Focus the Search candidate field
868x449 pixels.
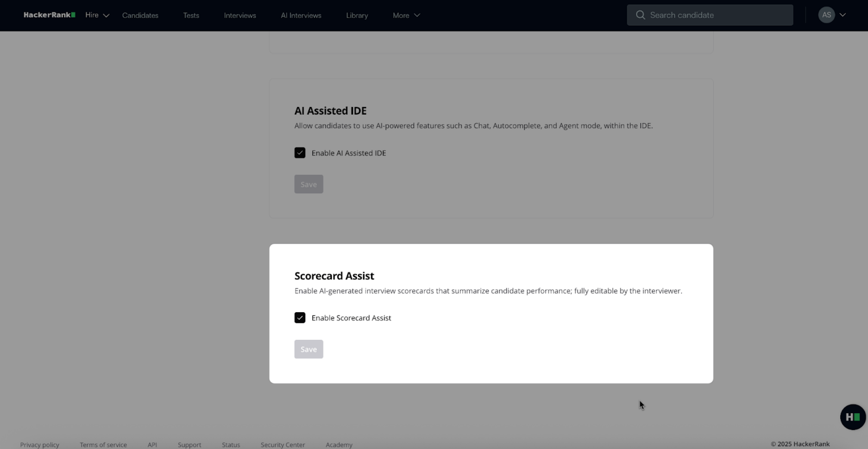point(718,15)
